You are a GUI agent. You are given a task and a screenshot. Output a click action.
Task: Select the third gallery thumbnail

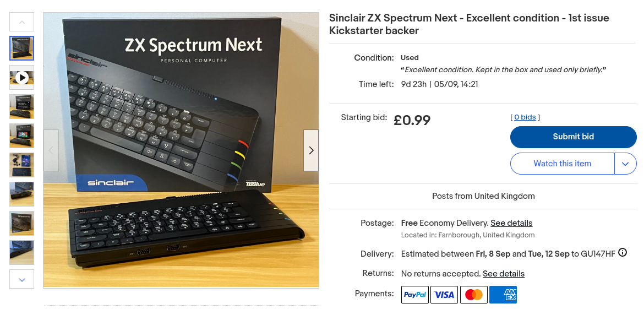(22, 107)
